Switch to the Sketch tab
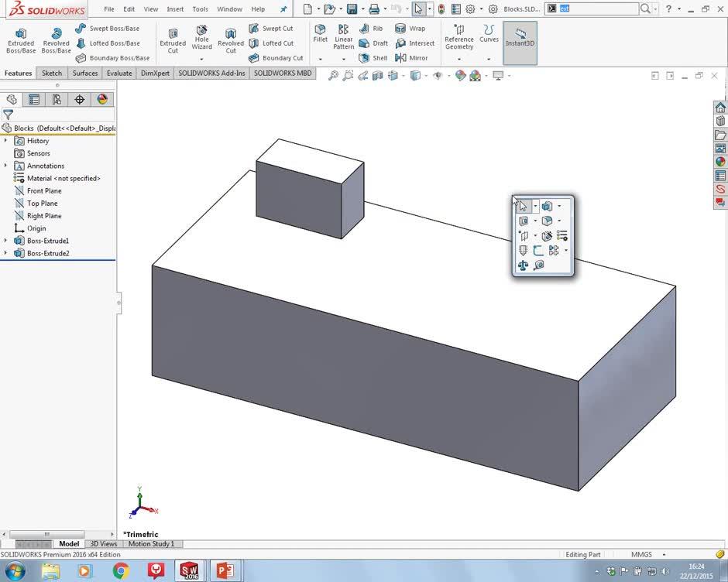The height and width of the screenshot is (582, 728). pyautogui.click(x=52, y=74)
